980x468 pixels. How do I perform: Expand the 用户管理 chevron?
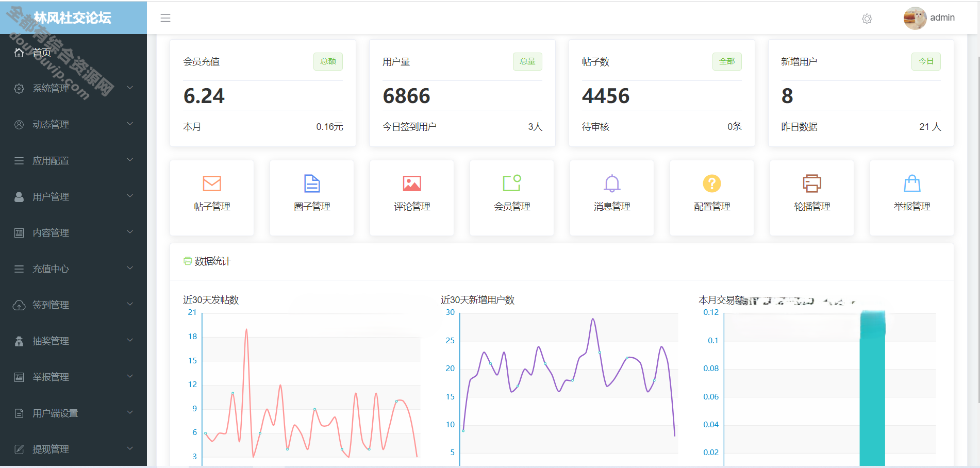click(130, 196)
